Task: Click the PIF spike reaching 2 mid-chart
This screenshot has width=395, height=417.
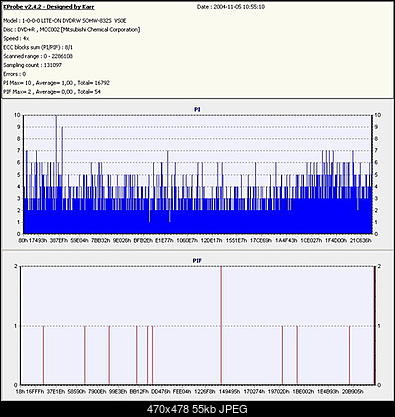Action: pyautogui.click(x=221, y=325)
